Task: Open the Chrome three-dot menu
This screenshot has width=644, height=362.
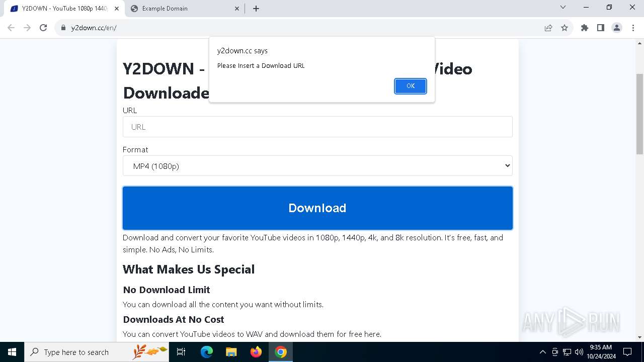Action: tap(633, 28)
